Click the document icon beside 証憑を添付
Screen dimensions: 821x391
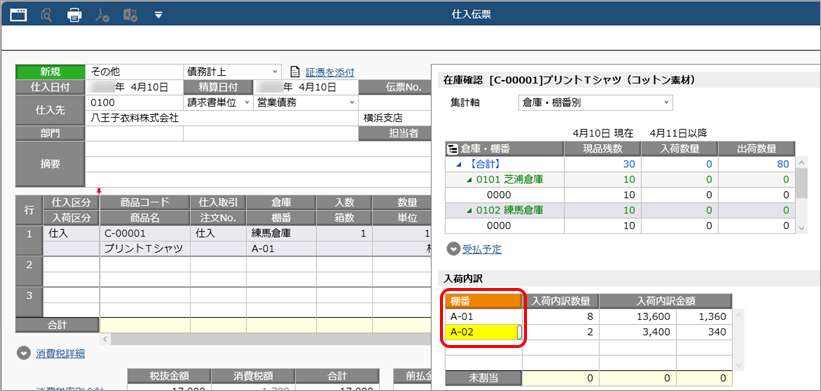tap(295, 72)
